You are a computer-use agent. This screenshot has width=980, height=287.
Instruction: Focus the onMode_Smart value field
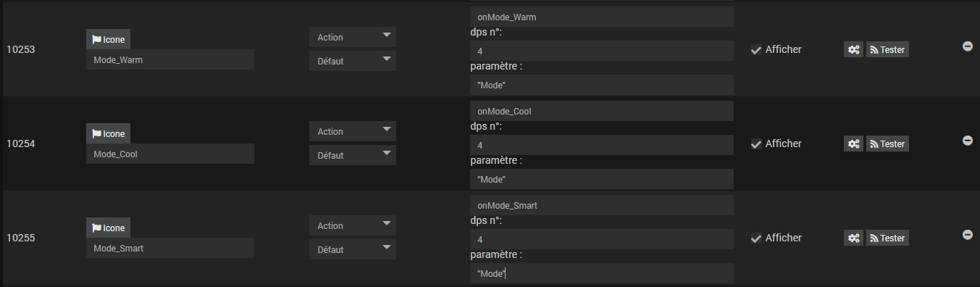click(x=602, y=205)
